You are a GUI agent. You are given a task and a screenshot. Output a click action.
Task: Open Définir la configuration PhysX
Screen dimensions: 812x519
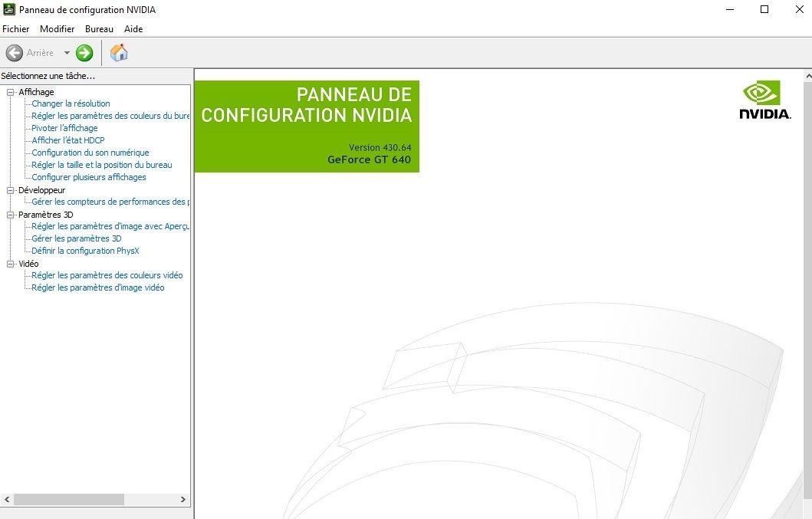(x=85, y=251)
